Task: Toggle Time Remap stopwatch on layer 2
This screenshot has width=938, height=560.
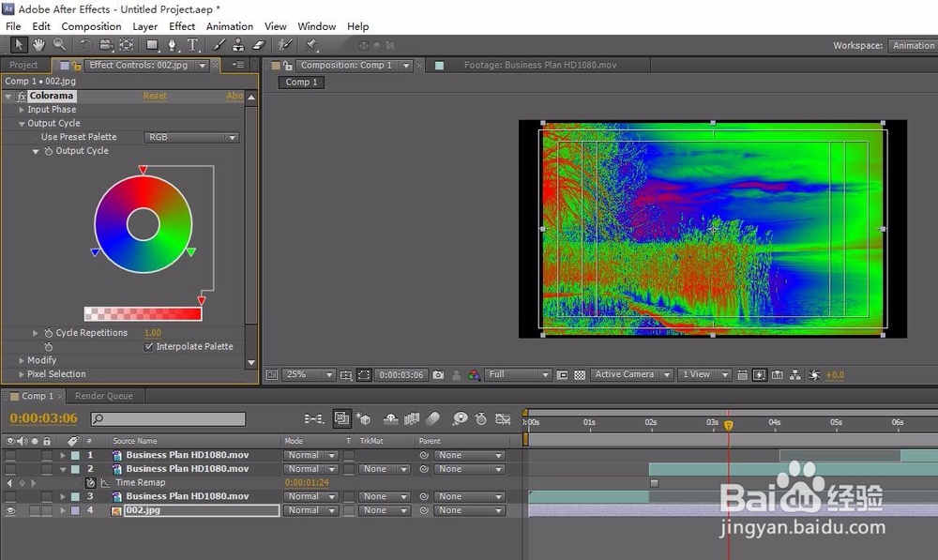Action: click(90, 483)
